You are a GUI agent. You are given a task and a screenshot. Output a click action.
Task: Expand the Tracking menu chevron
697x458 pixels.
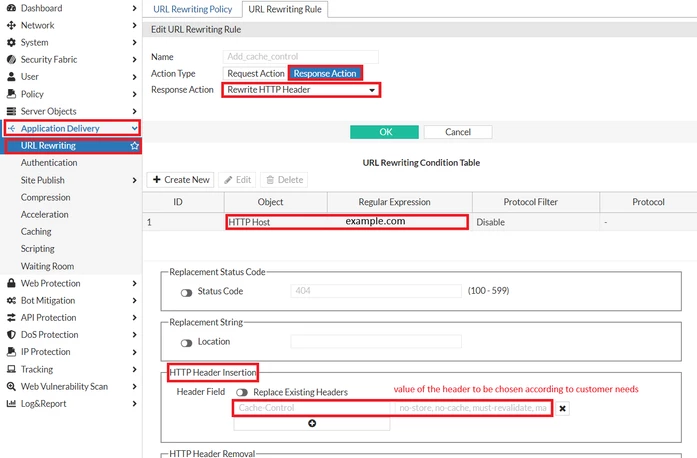(134, 369)
